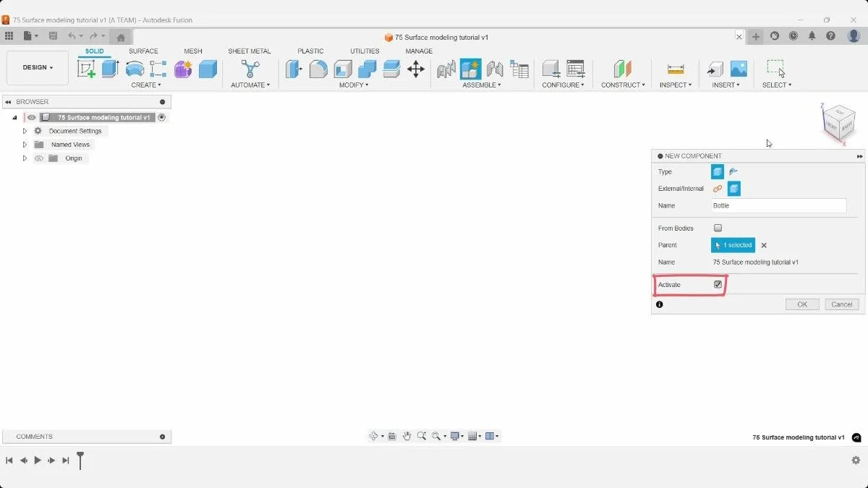The image size is (868, 488).
Task: Click the table icon above Configure
Action: tap(576, 69)
